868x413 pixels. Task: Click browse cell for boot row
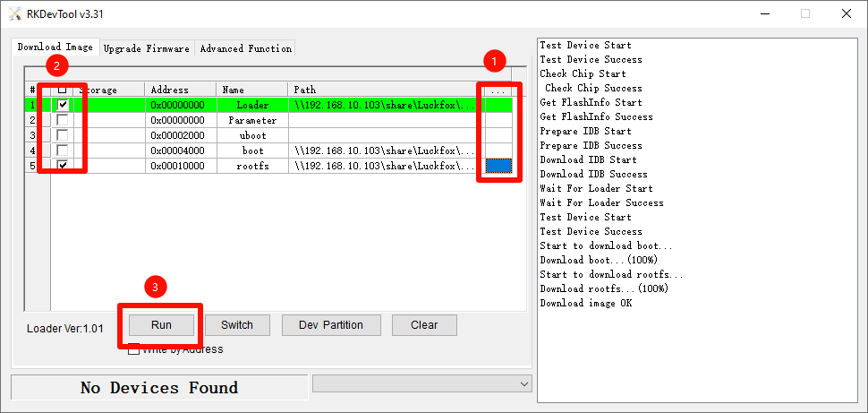[498, 151]
